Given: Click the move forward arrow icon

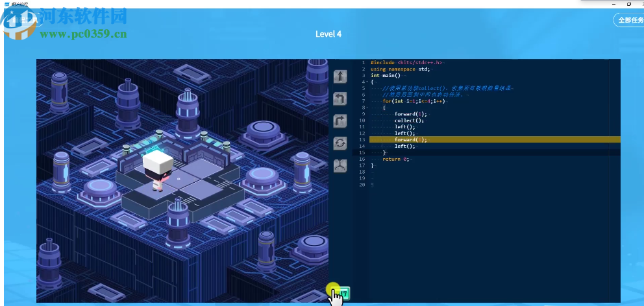Looking at the screenshot, I should [340, 76].
